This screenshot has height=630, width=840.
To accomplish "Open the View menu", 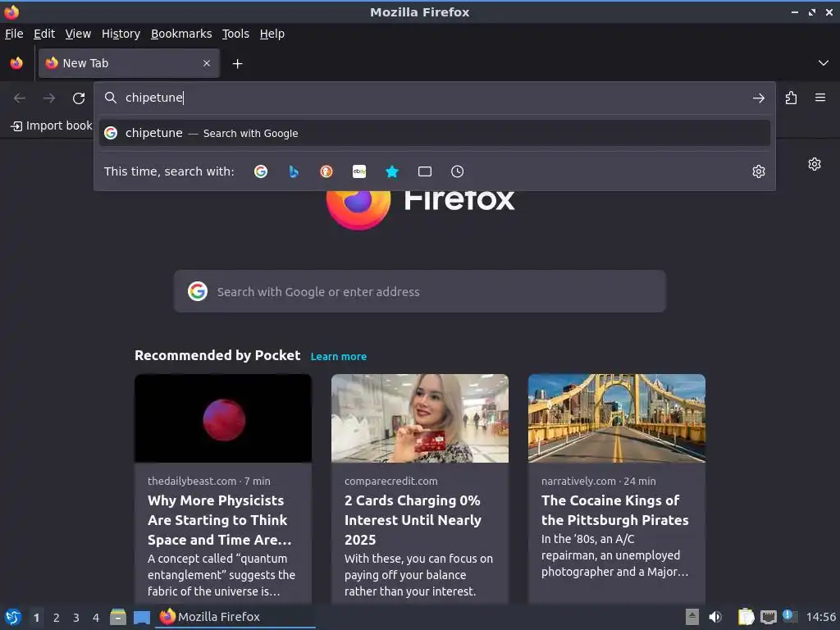I will [78, 34].
